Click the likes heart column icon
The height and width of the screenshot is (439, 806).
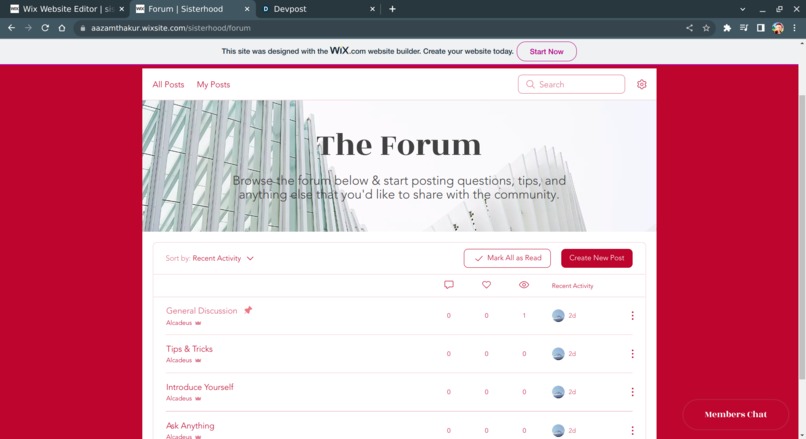486,285
